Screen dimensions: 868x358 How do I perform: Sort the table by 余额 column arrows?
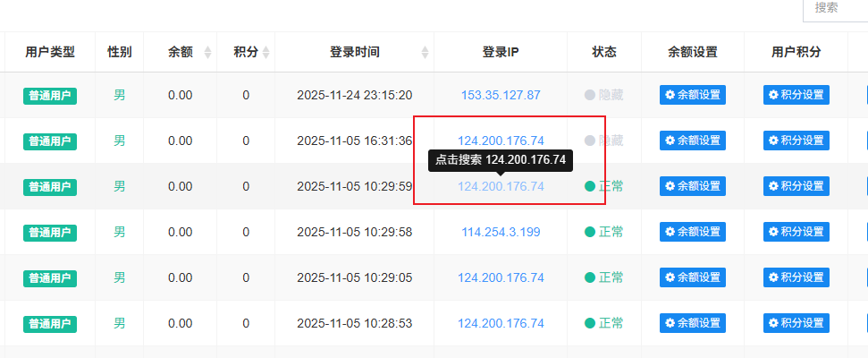pos(207,53)
